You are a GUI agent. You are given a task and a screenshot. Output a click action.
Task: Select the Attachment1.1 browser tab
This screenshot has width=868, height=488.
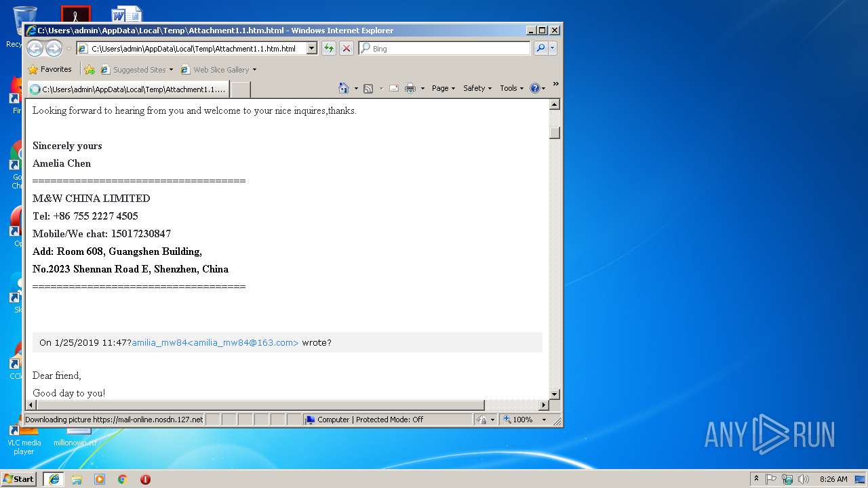(128, 89)
